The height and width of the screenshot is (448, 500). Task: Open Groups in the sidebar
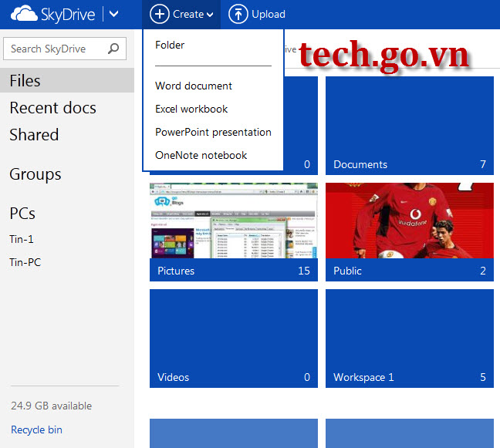click(x=35, y=174)
